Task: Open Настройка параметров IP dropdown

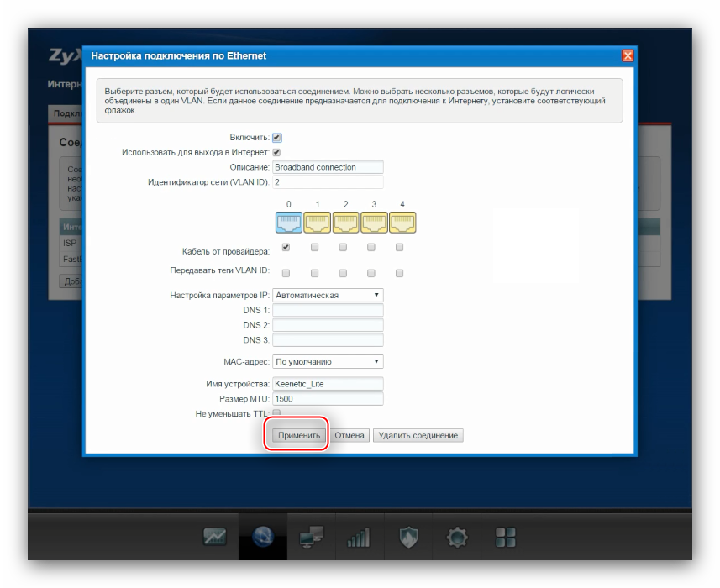Action: coord(328,295)
